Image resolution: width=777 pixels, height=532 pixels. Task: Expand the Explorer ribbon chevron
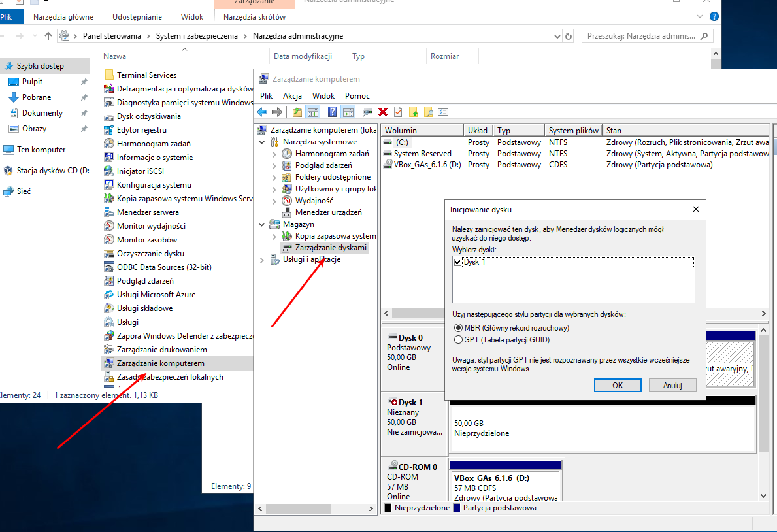click(x=700, y=16)
